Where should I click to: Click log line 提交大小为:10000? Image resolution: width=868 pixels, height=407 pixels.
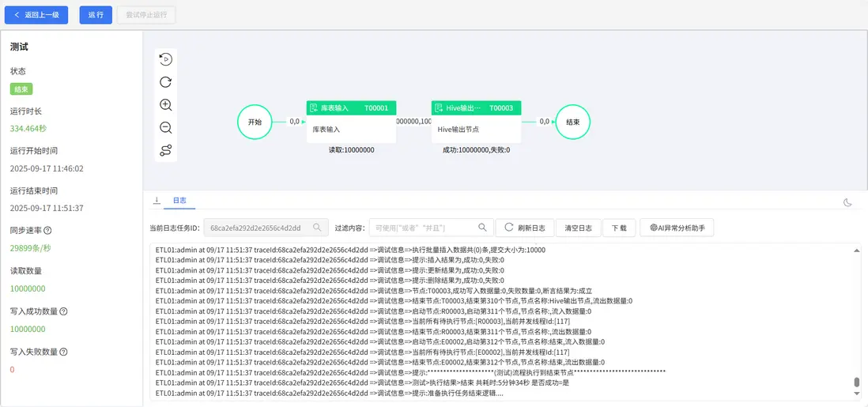tap(350, 250)
